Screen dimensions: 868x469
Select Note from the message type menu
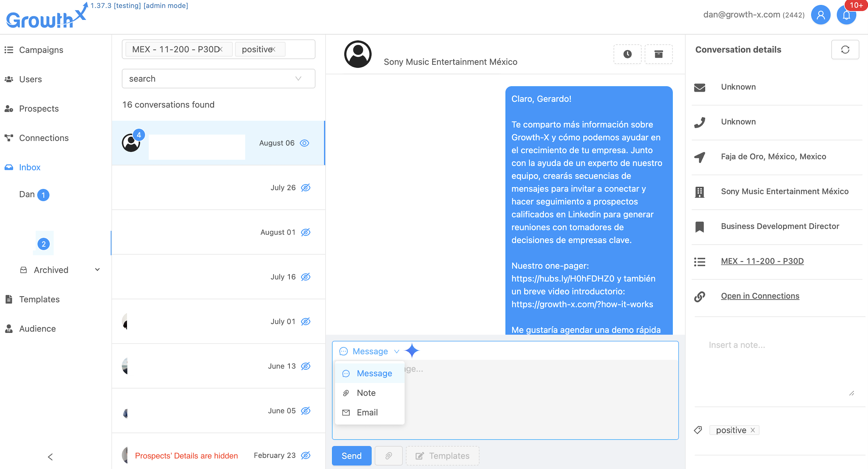[x=366, y=393]
